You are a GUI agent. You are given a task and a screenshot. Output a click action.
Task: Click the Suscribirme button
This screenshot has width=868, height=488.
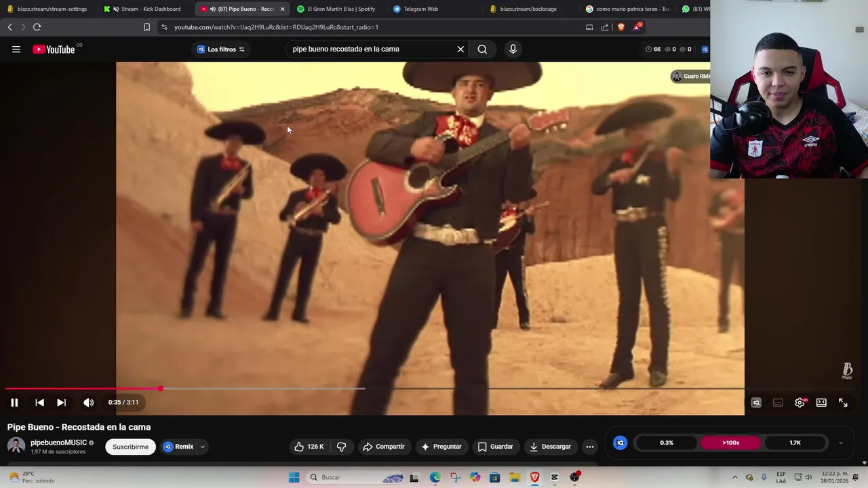[x=130, y=447]
